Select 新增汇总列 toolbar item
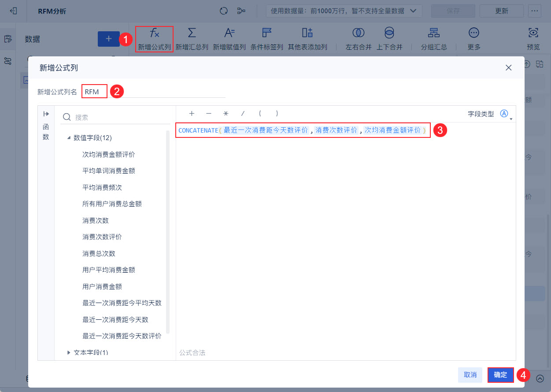The height and width of the screenshot is (392, 551). [x=192, y=39]
